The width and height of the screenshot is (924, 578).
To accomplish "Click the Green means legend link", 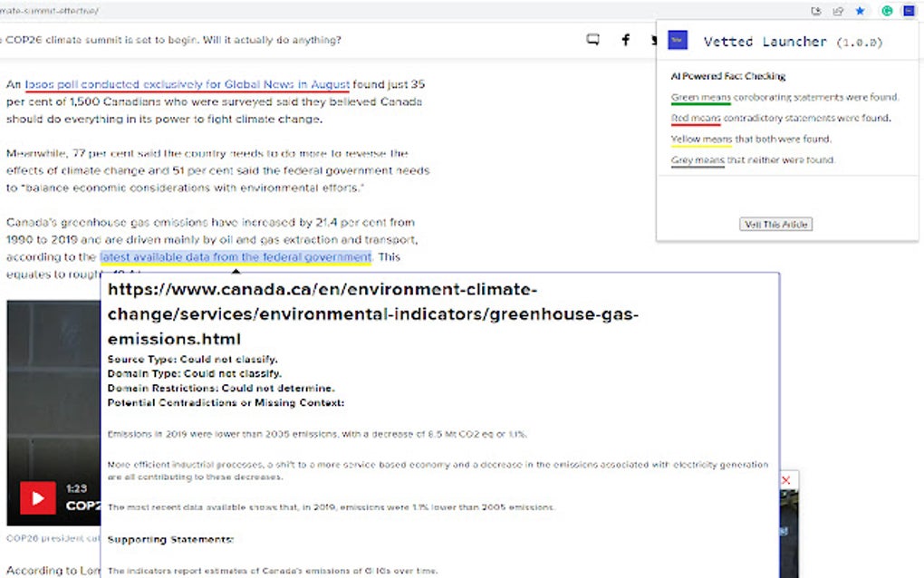I will 698,97.
